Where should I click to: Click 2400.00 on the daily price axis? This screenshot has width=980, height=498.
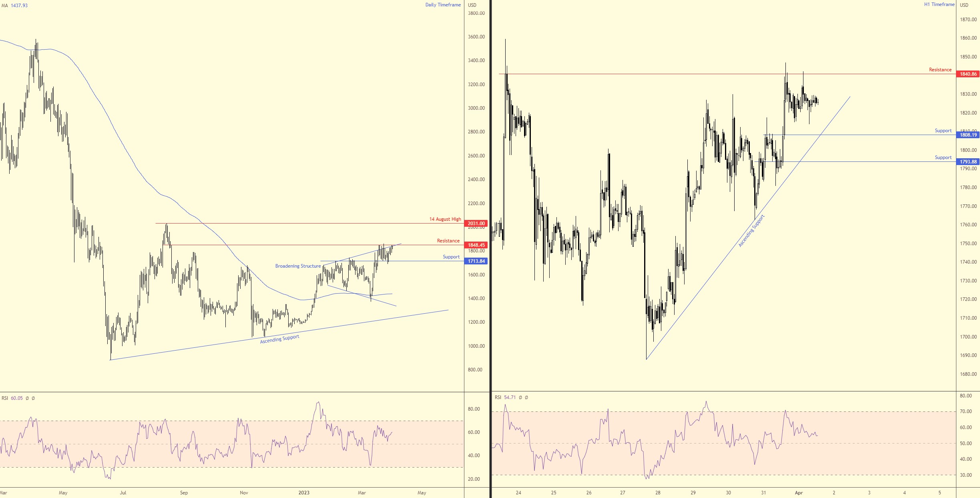click(476, 179)
